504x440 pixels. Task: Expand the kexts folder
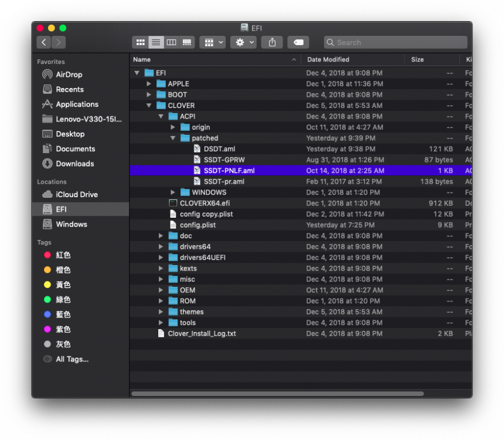coord(161,269)
